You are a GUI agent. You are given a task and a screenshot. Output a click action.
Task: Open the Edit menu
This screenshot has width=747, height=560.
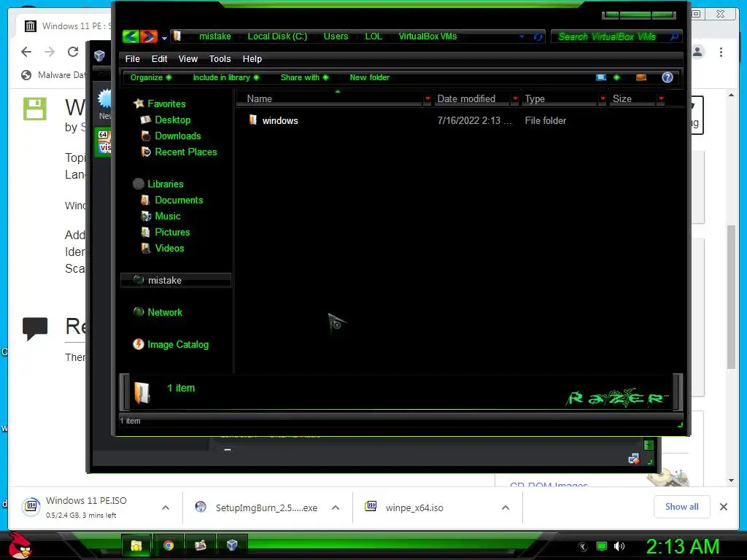(x=159, y=58)
